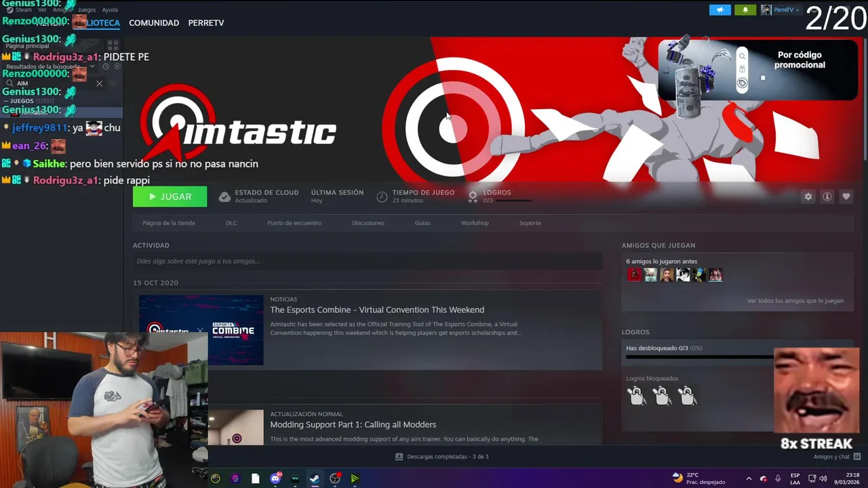Click the library search filter icon
Screen dimensions: 868x488
click(113, 83)
